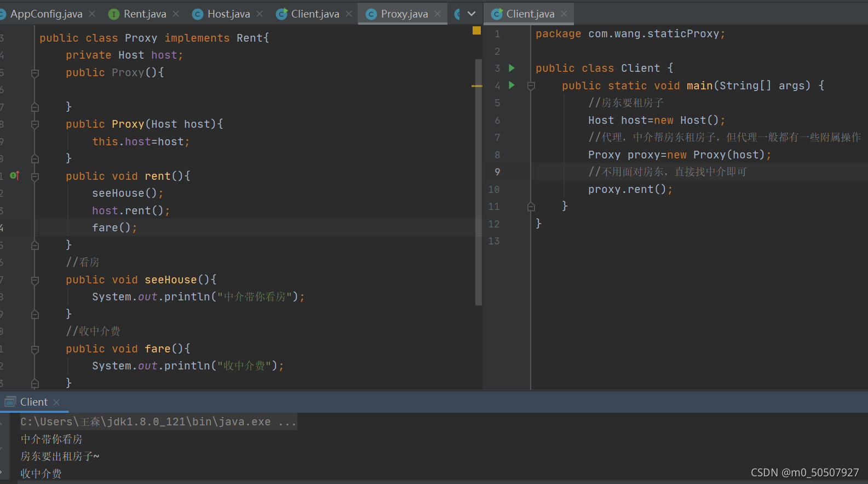The image size is (868, 484).
Task: Click Rent.java interface file icon
Action: click(x=113, y=14)
